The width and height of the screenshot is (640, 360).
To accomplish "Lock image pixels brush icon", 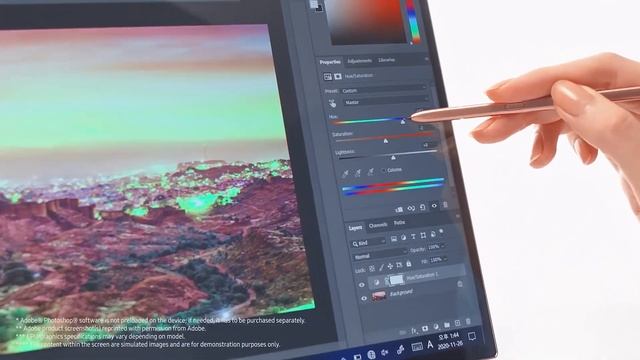I will [381, 267].
